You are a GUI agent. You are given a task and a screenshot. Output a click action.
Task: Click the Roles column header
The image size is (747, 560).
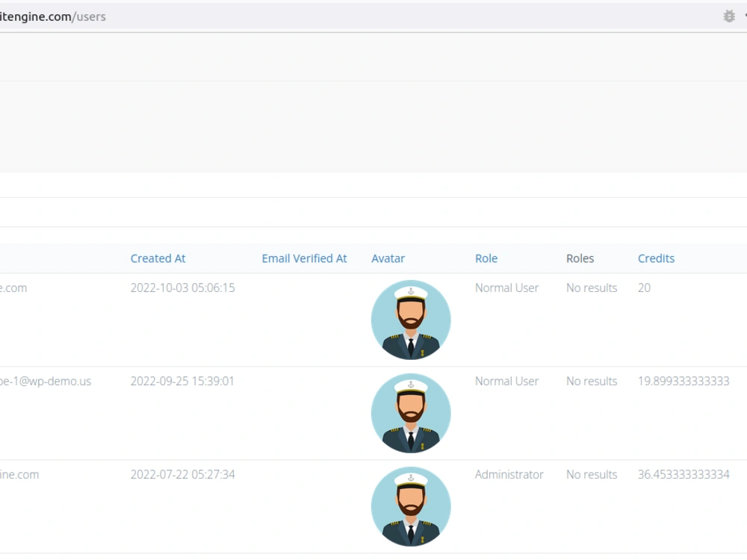[580, 258]
